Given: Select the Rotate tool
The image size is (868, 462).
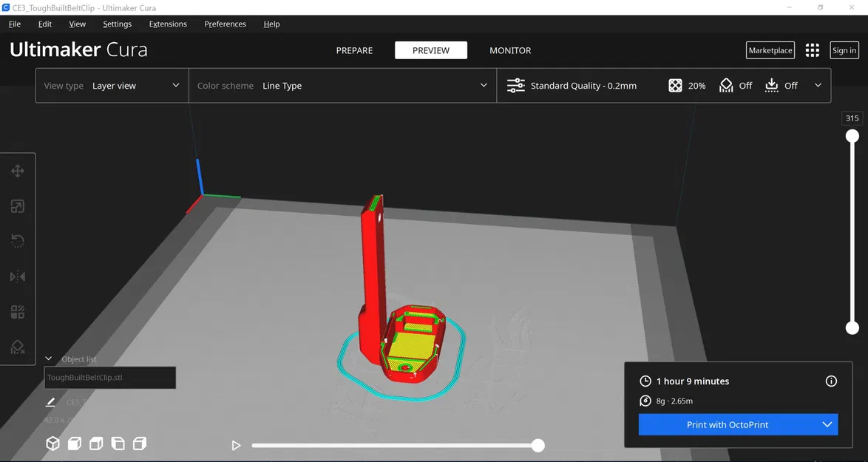Looking at the screenshot, I should (x=17, y=241).
